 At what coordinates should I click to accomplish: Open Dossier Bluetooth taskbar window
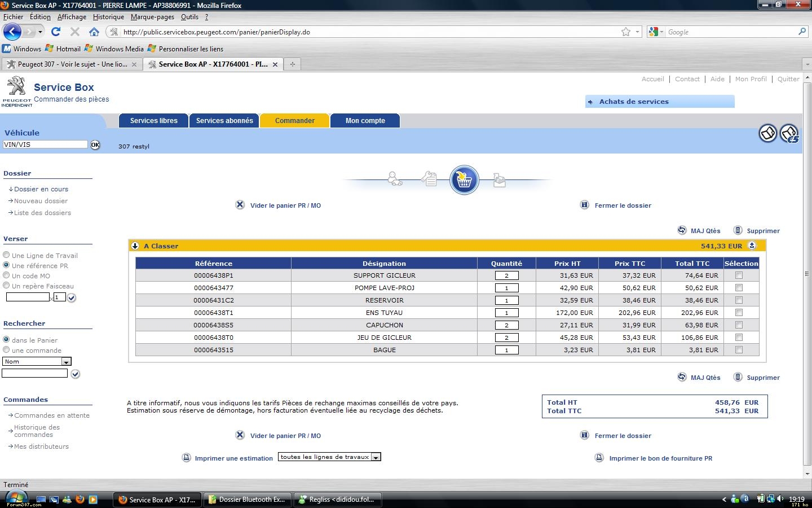point(247,500)
